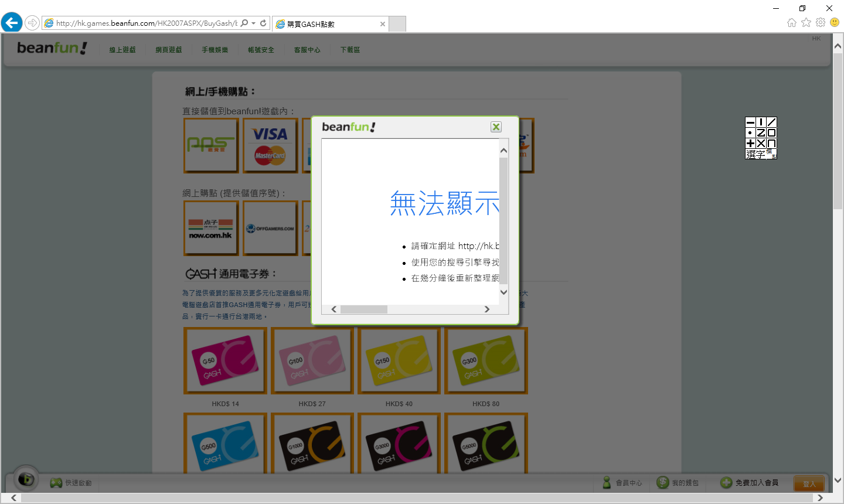Open 我的錢包 wallet link
Screen dimensions: 844x504
coord(678,483)
